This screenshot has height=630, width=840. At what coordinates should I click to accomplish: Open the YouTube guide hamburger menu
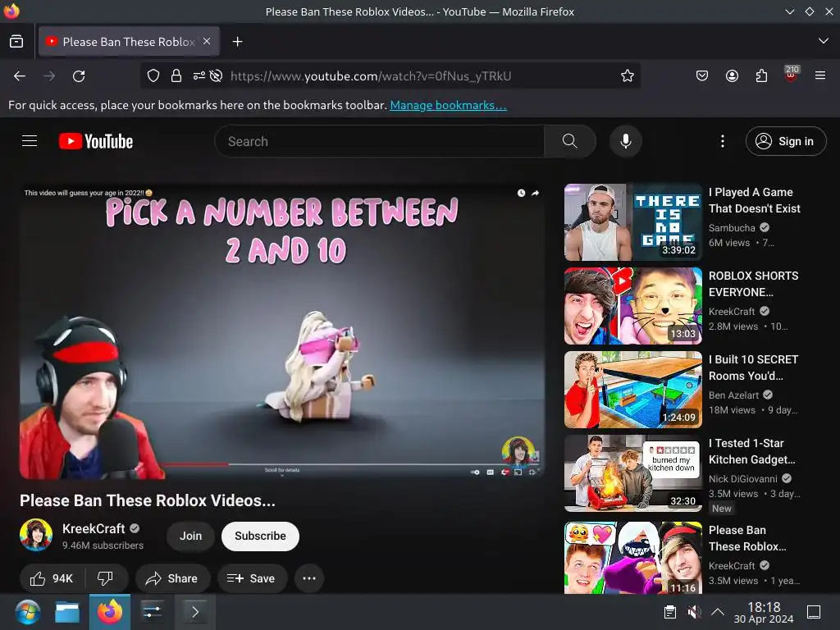click(x=30, y=141)
